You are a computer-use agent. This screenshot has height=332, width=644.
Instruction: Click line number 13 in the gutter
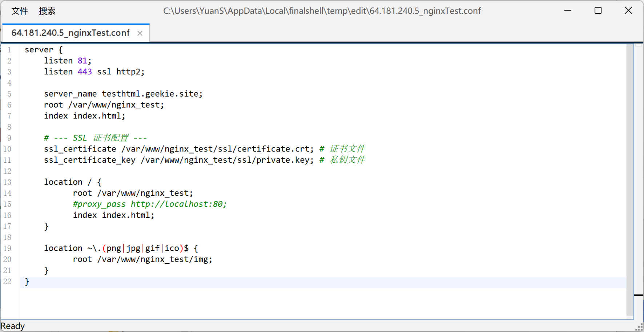(8, 182)
